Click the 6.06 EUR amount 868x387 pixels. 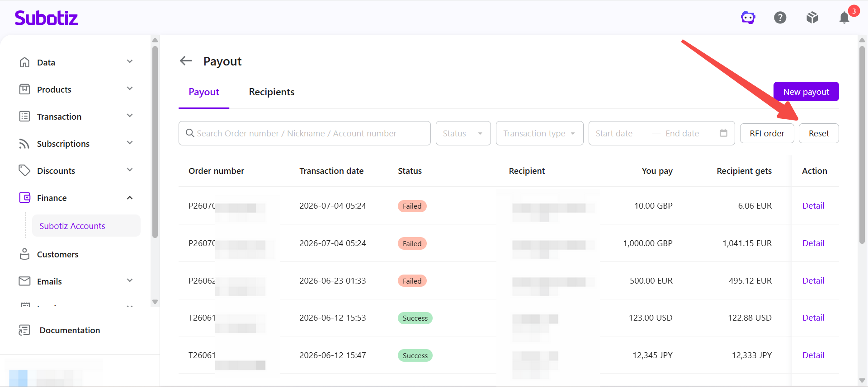click(755, 206)
